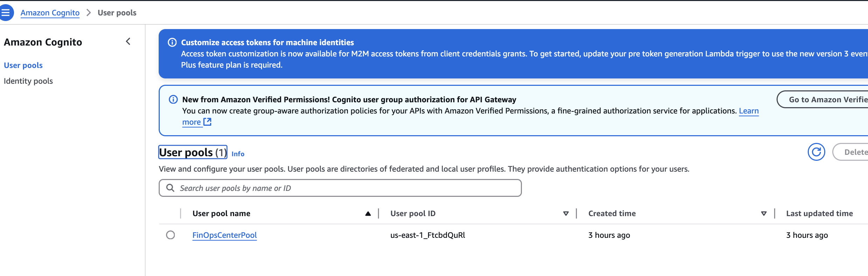This screenshot has height=276, width=868.
Task: Open the hamburger navigation menu
Action: coord(6,13)
